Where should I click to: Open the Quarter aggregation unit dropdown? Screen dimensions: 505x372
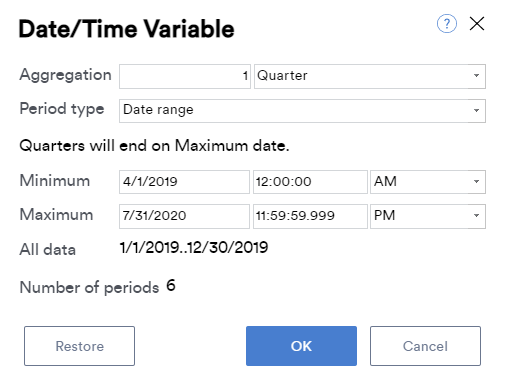click(x=370, y=76)
